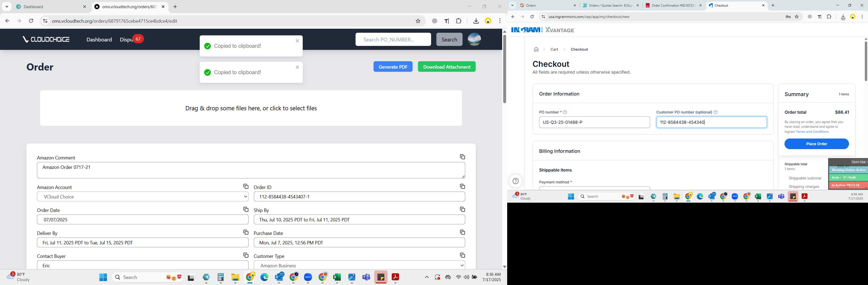Click the OMS browser address bar URL
This screenshot has width=868, height=285.
[115, 21]
